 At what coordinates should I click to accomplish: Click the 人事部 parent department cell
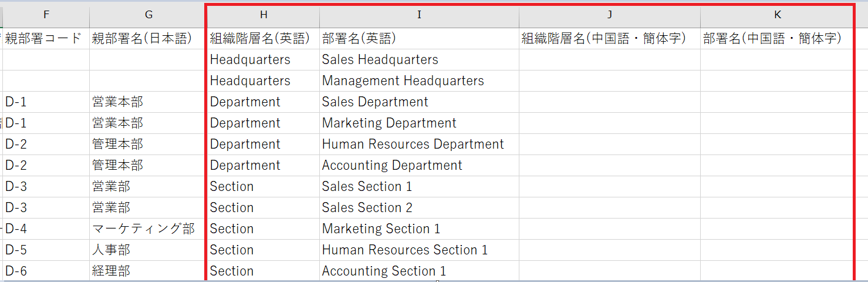(111, 250)
